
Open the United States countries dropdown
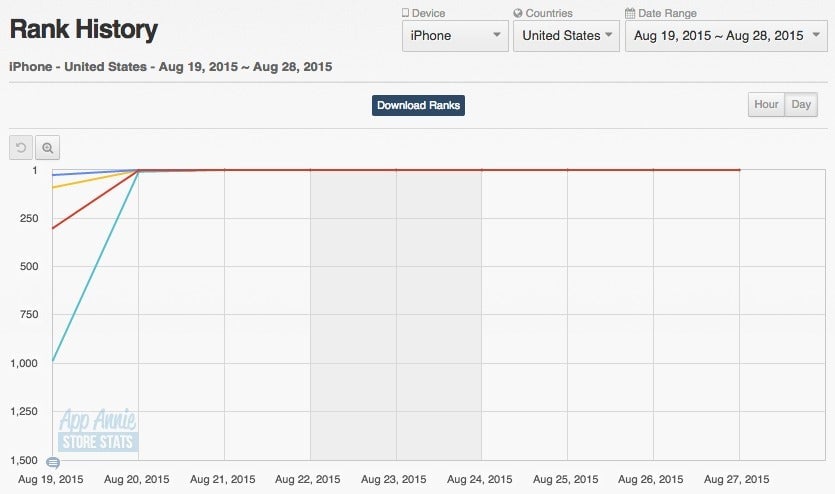click(x=567, y=36)
